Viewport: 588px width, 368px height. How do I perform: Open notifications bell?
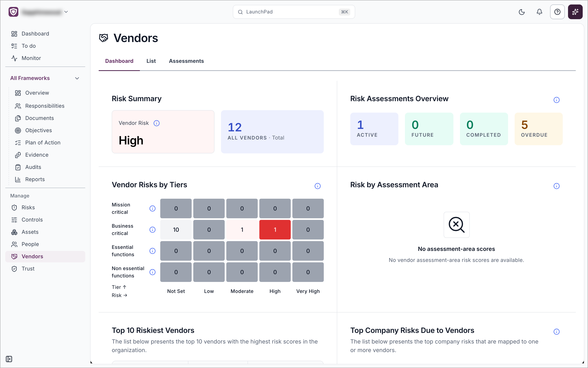pos(539,12)
